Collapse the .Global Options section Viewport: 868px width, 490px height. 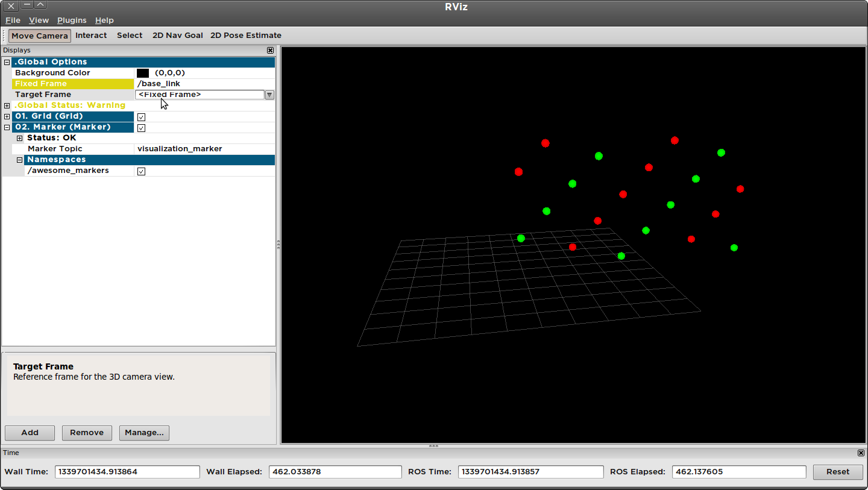6,61
